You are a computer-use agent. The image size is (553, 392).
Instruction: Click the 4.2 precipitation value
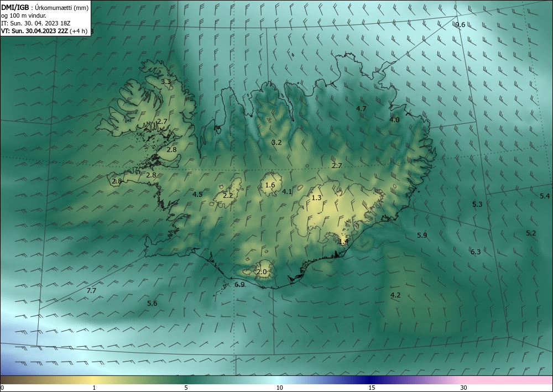[395, 295]
